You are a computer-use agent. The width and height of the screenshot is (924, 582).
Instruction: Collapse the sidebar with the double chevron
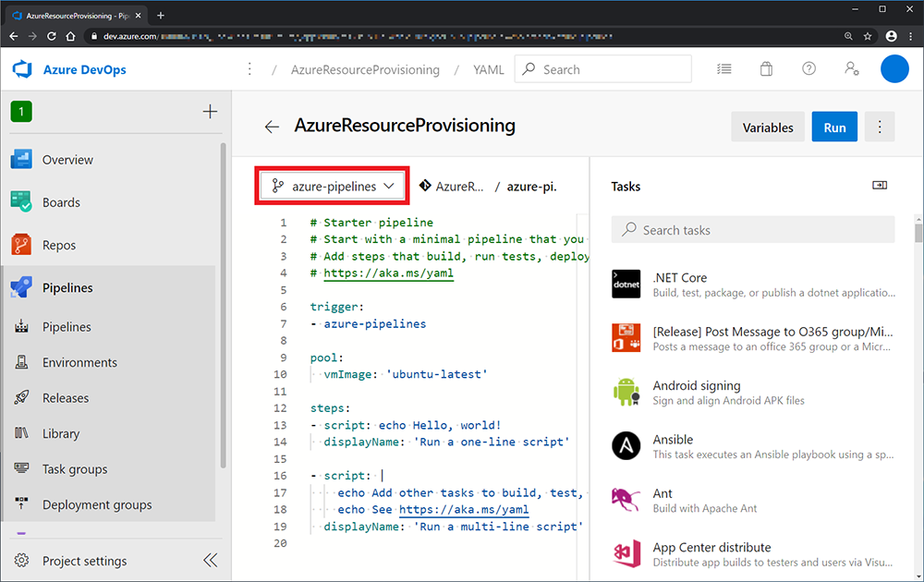(x=211, y=560)
